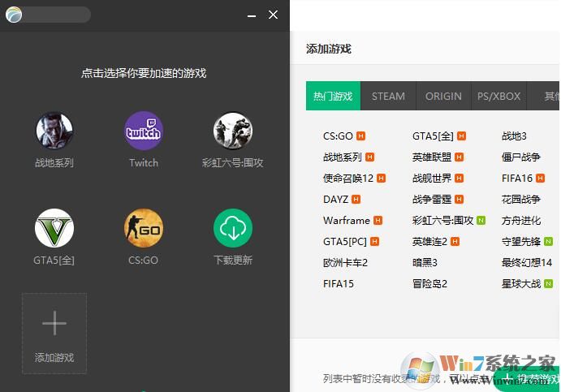Choose 英雄联盟 from the list
Screen dimensions: 561x392
point(432,157)
